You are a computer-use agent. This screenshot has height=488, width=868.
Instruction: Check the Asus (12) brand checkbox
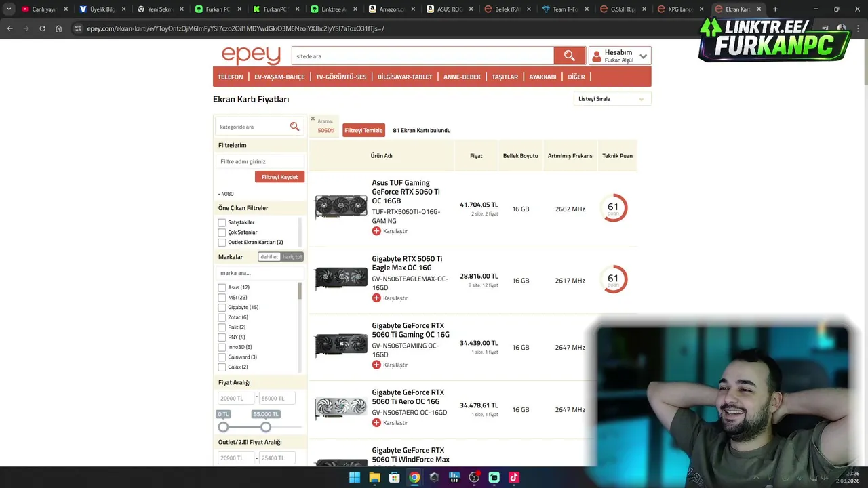222,287
